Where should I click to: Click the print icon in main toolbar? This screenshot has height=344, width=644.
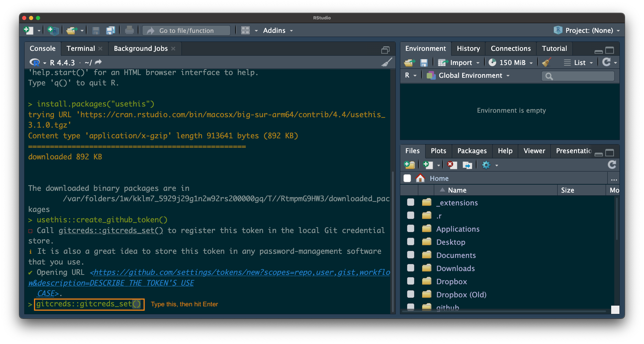tap(129, 30)
